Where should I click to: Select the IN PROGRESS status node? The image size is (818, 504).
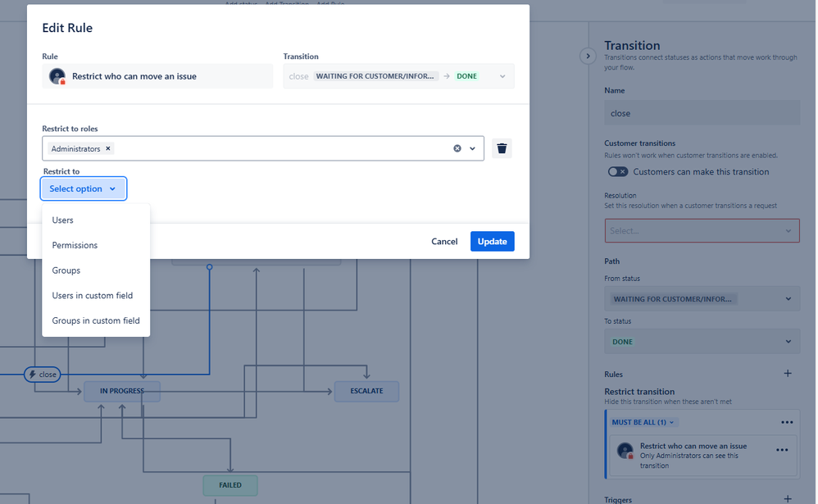[x=122, y=391]
